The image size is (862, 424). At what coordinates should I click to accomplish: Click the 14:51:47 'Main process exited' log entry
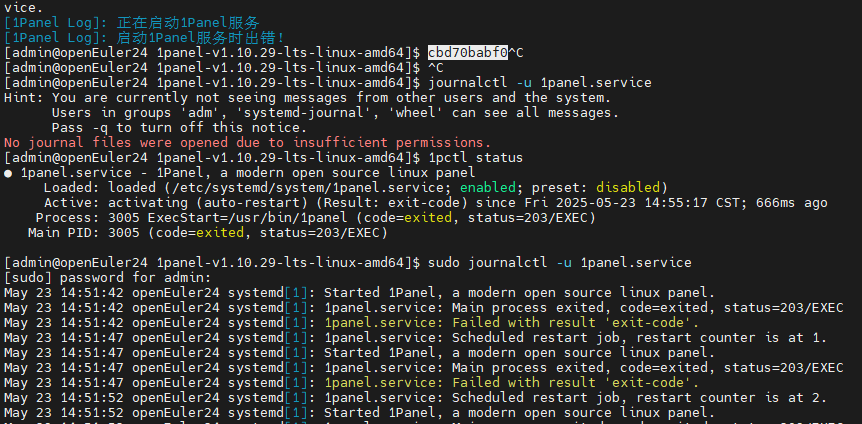(x=423, y=367)
